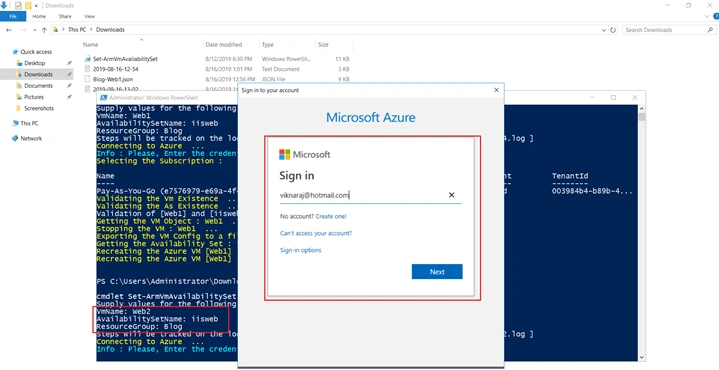Image resolution: width=719 pixels, height=370 pixels.
Task: Open the File tab in Explorer
Action: (x=13, y=17)
